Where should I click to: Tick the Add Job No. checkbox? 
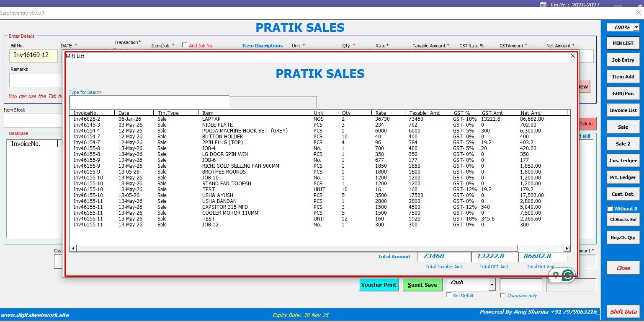coord(185,45)
